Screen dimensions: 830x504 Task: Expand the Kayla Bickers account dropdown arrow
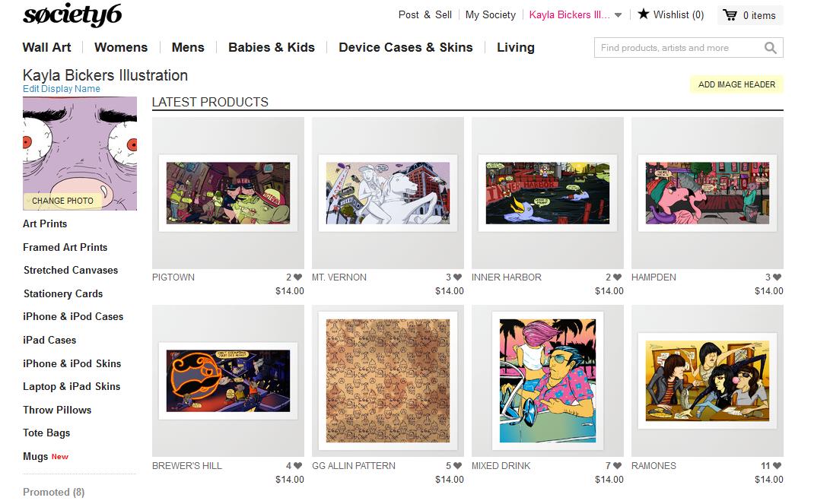point(618,15)
